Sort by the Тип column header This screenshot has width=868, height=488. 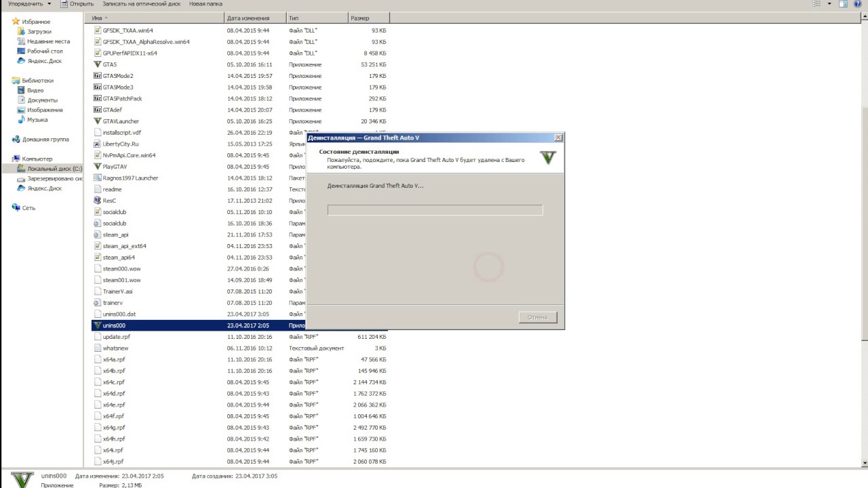point(317,18)
